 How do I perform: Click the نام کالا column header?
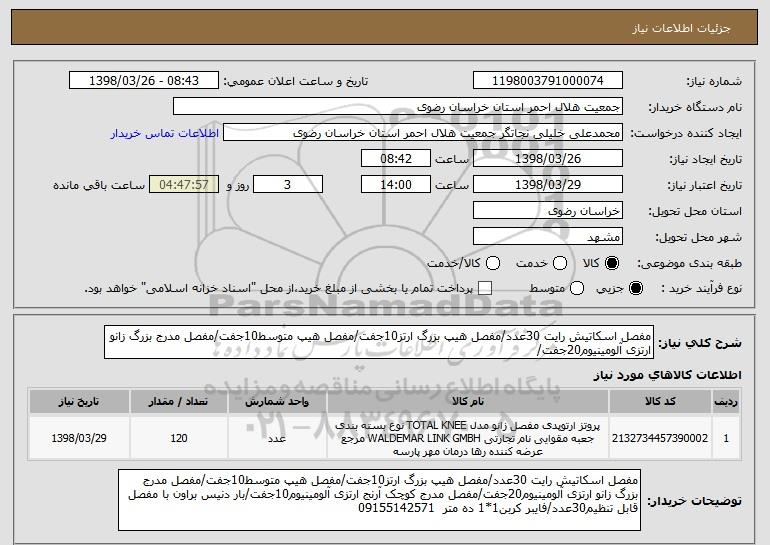point(468,402)
